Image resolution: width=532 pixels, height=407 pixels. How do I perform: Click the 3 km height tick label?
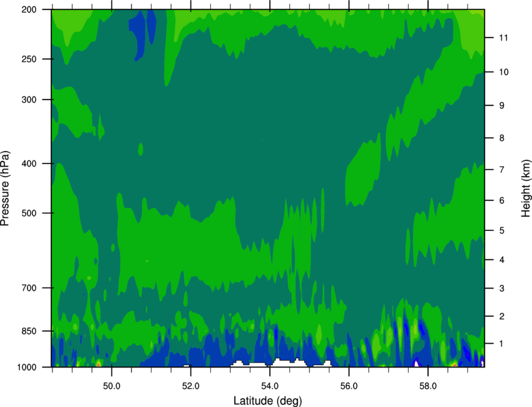501,289
